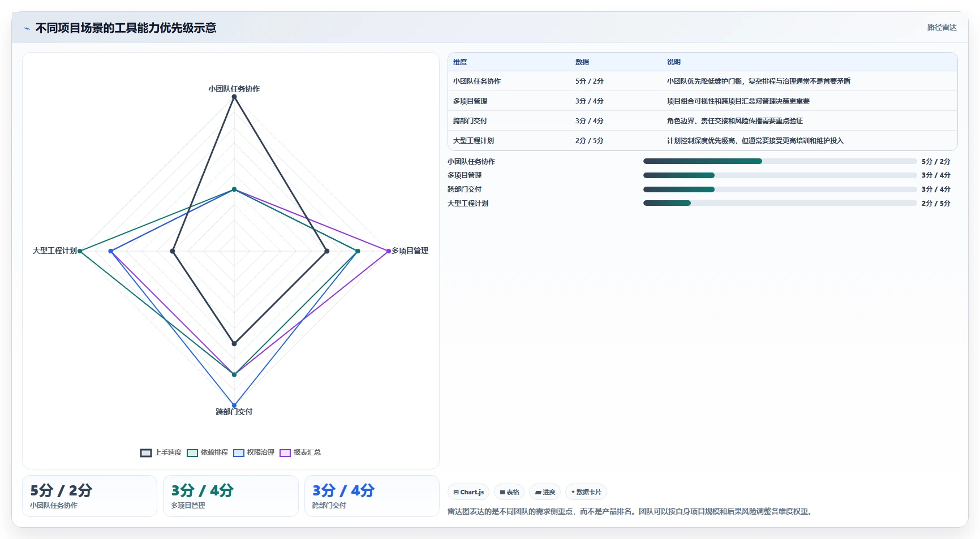
Task: Click the small blue icon beside the page title
Action: [x=27, y=28]
